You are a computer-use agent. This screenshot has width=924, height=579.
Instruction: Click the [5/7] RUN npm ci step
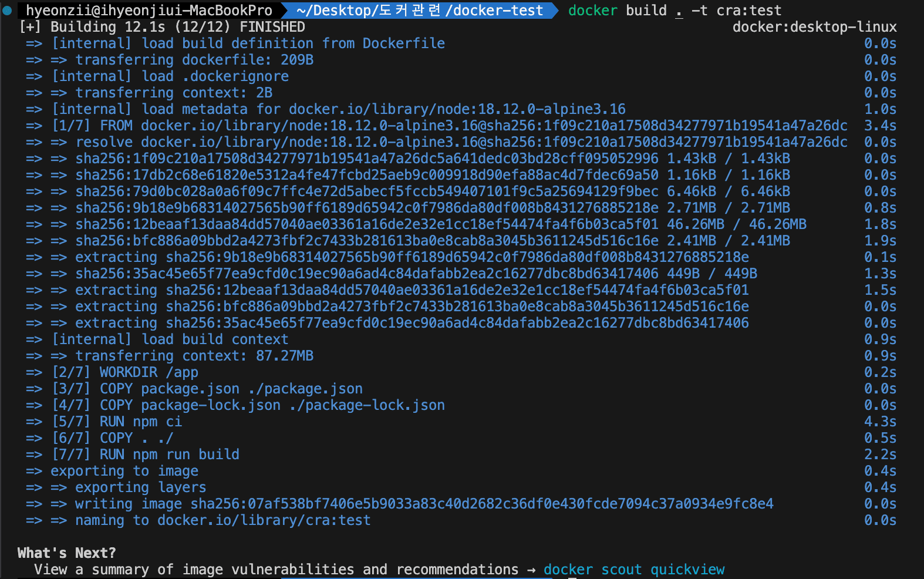pos(117,422)
